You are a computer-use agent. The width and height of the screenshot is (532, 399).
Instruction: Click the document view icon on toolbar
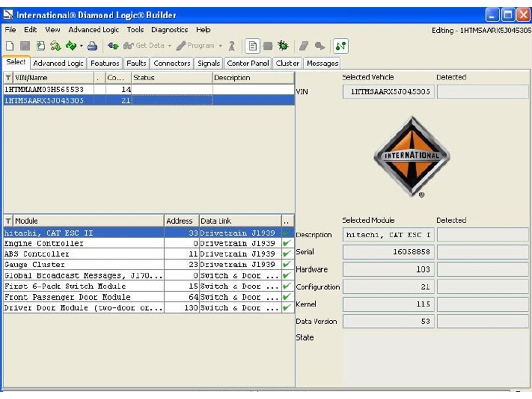tap(253, 46)
